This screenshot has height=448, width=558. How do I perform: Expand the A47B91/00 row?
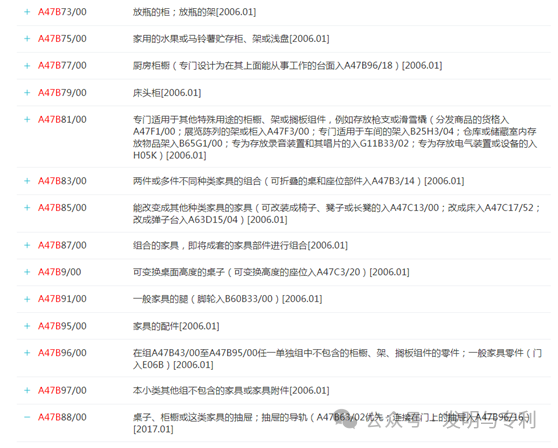tap(27, 299)
